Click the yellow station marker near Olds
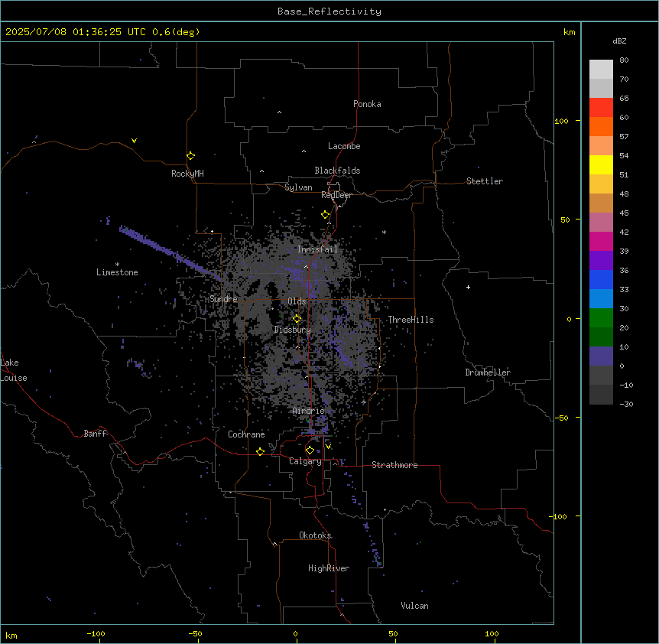 (297, 319)
